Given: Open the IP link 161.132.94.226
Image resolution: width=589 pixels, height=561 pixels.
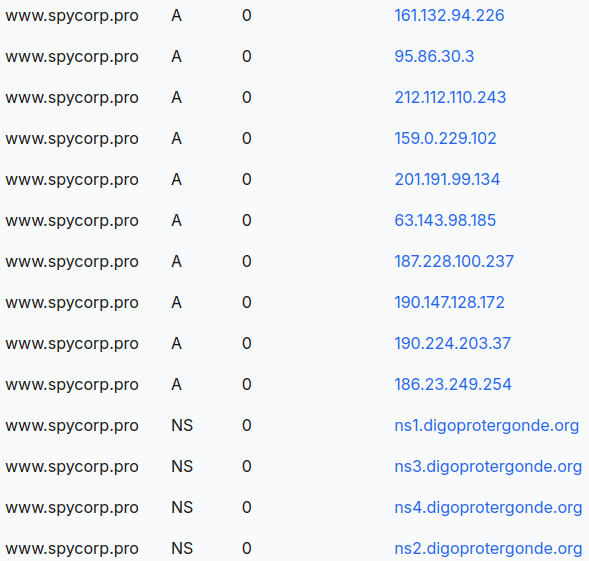Looking at the screenshot, I should [x=449, y=15].
